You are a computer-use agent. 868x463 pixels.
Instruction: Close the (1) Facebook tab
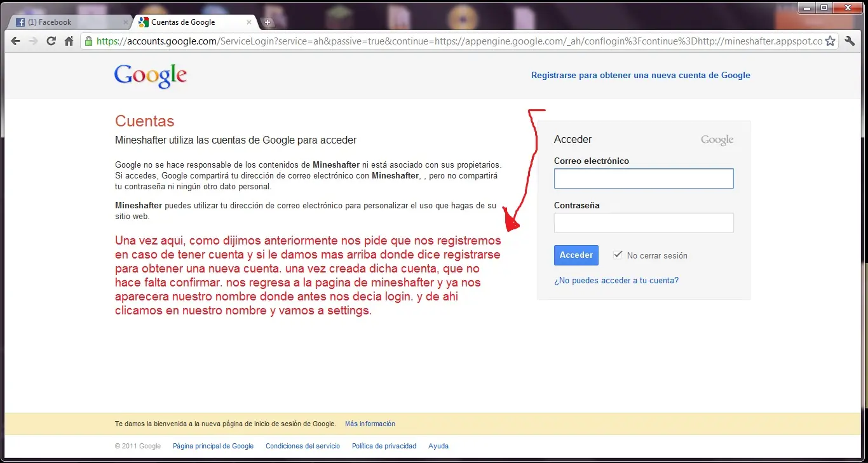[x=125, y=22]
